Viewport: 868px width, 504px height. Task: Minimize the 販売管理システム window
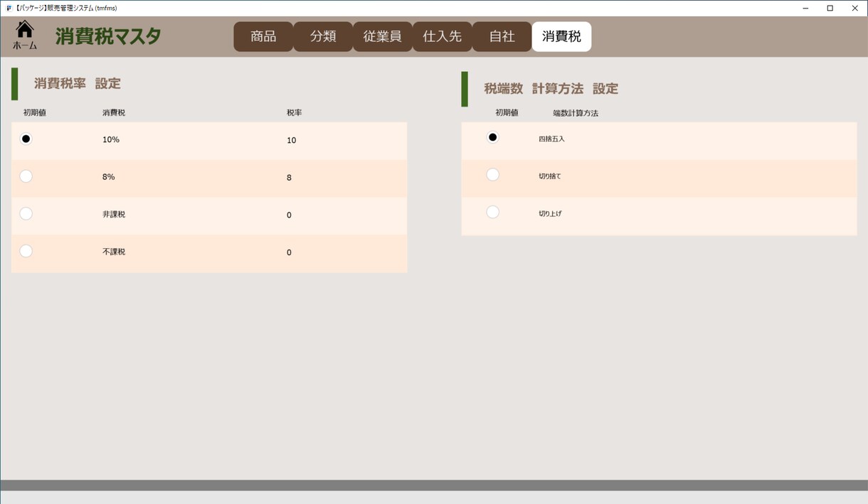(x=805, y=8)
